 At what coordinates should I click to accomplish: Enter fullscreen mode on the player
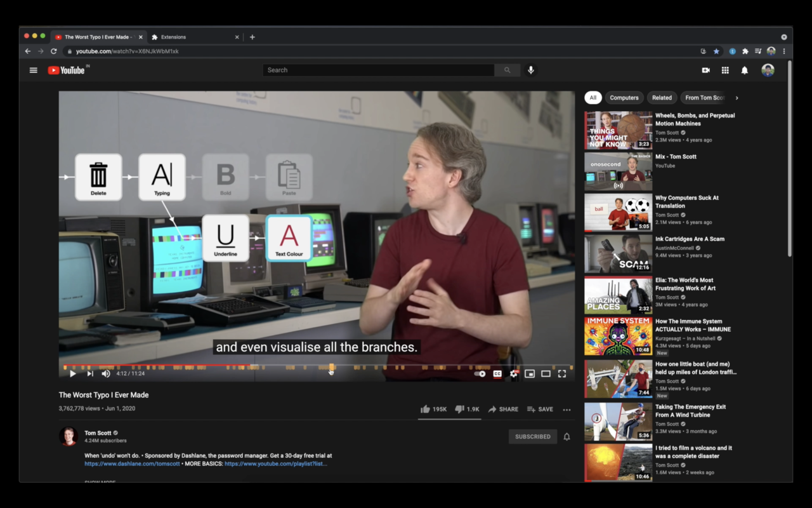click(x=561, y=374)
